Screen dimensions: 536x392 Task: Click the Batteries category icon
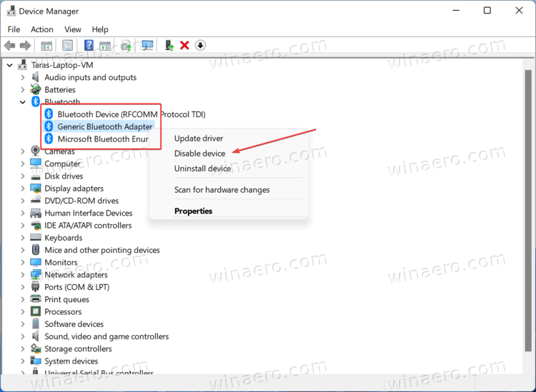(35, 89)
